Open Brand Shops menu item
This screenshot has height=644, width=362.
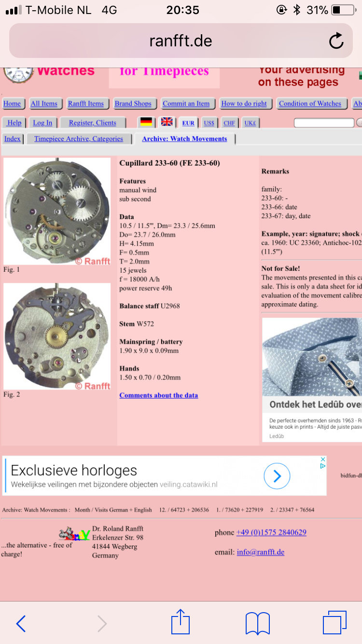(133, 104)
